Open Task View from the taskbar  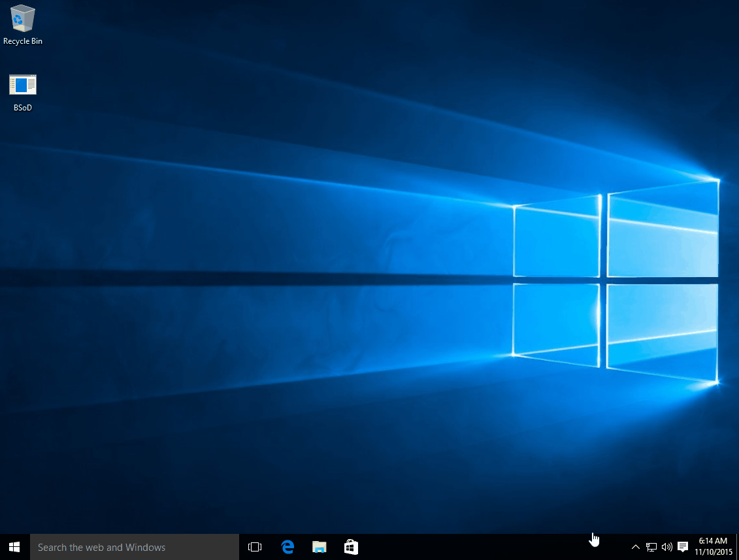pyautogui.click(x=255, y=547)
